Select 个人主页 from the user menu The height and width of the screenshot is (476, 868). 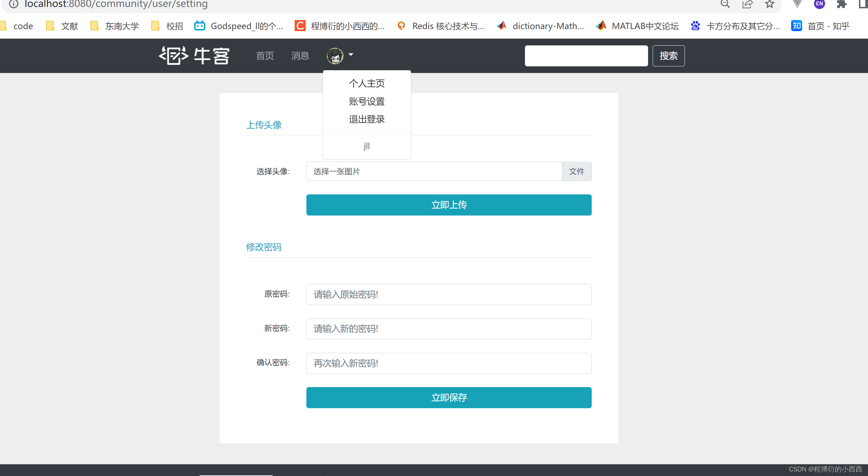click(367, 83)
